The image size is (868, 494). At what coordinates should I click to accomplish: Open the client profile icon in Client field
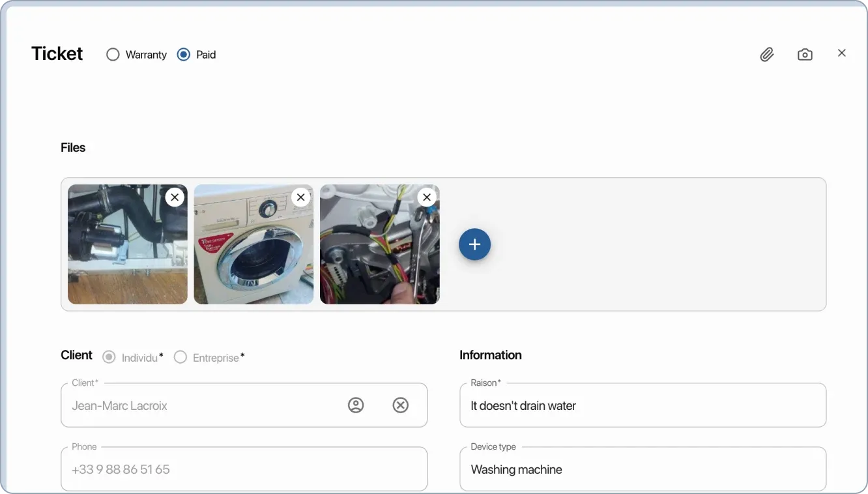(x=355, y=405)
